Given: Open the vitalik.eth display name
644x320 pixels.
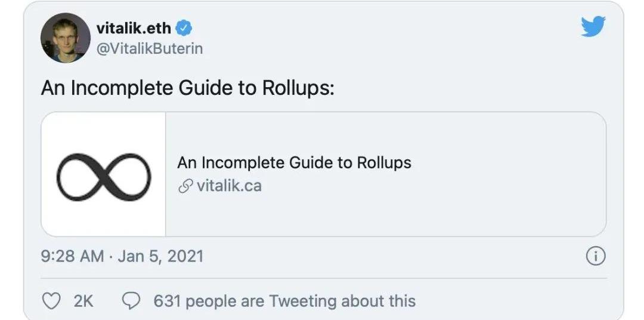Looking at the screenshot, I should pos(133,28).
